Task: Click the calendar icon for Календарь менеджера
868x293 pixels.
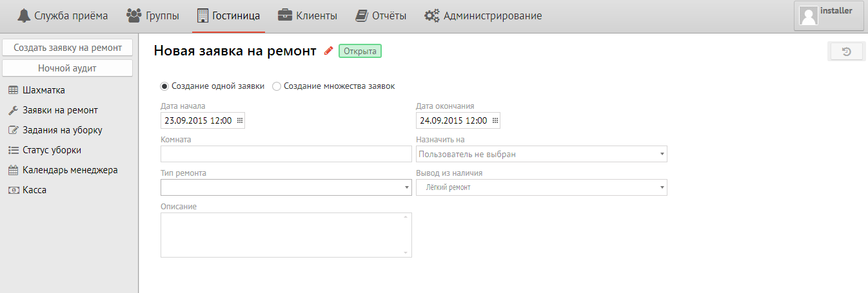Action: [x=13, y=171]
